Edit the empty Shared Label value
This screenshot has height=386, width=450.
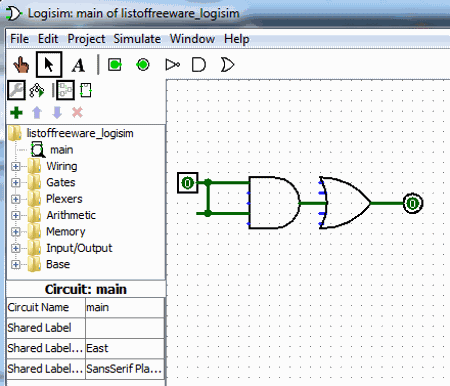(x=125, y=328)
